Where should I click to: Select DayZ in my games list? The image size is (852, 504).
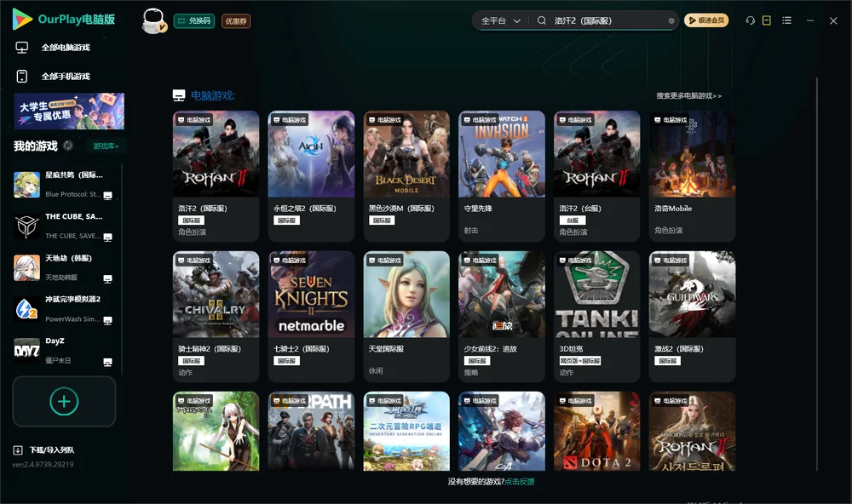coord(64,350)
